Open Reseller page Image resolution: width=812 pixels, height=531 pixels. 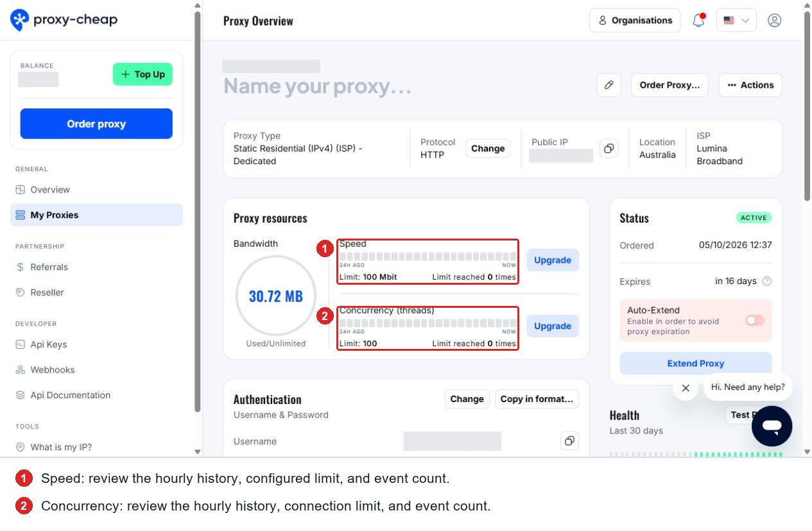pos(96,292)
